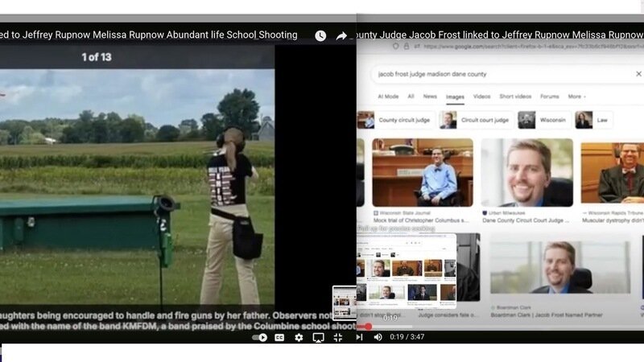Screen dimensions: 644x362
Task: Switch to the Videos search tab
Action: pos(481,97)
